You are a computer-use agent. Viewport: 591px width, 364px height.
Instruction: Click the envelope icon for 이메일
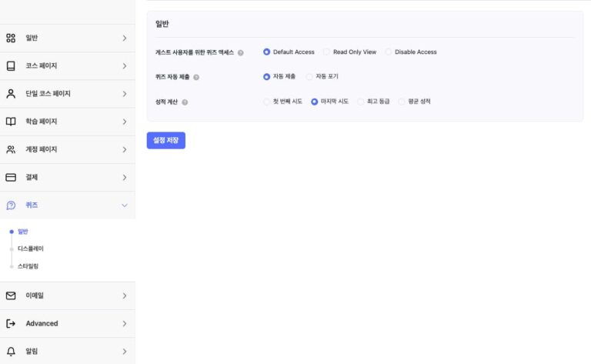tap(11, 296)
